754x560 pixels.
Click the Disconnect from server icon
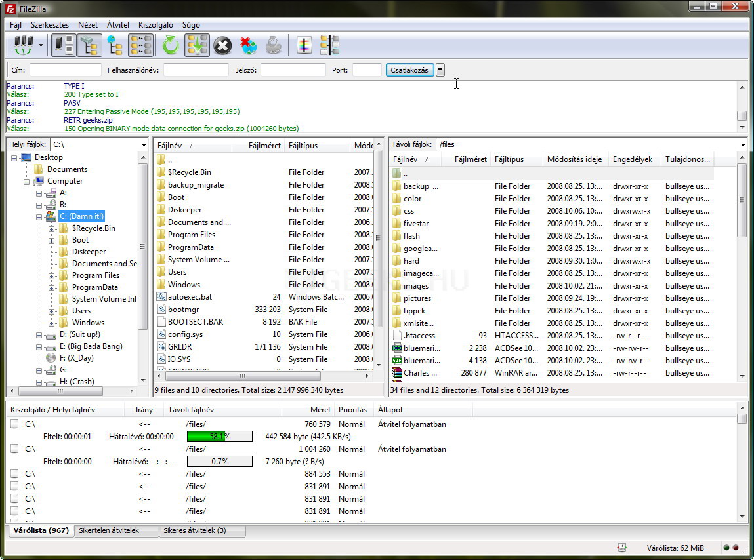pyautogui.click(x=248, y=45)
